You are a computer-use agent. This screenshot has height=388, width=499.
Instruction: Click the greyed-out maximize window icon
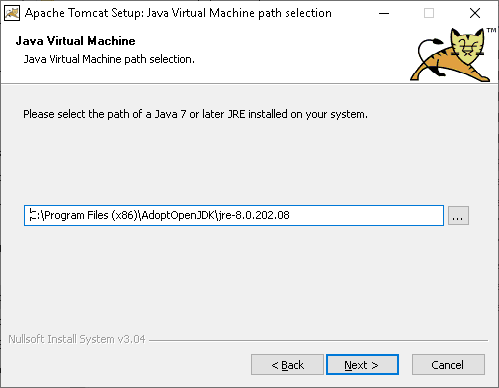[429, 13]
